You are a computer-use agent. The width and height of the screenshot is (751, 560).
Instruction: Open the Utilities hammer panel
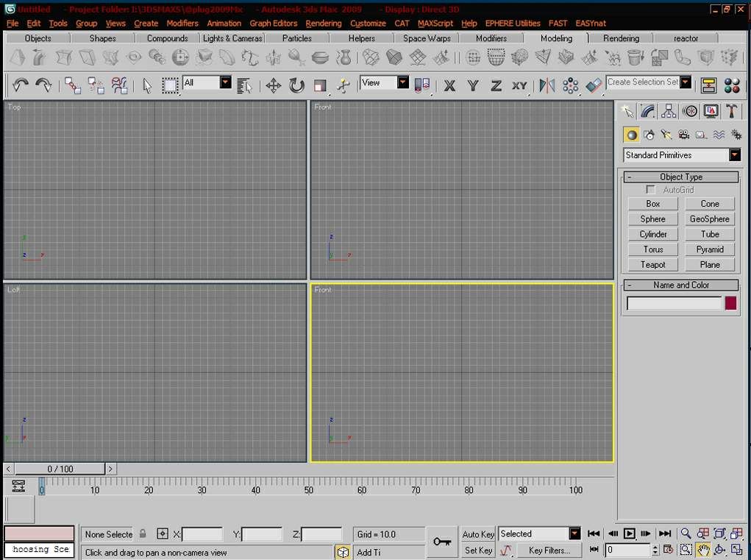pyautogui.click(x=731, y=111)
